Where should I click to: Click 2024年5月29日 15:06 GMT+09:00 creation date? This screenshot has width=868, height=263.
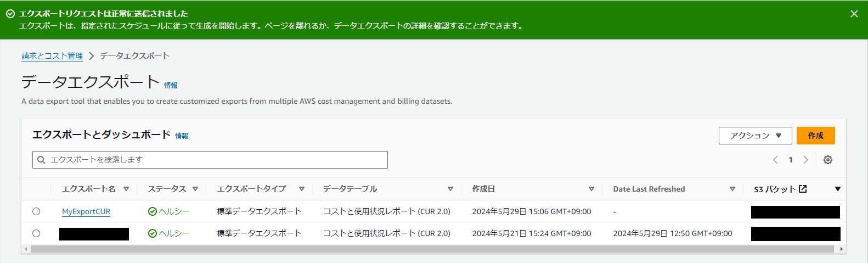532,211
